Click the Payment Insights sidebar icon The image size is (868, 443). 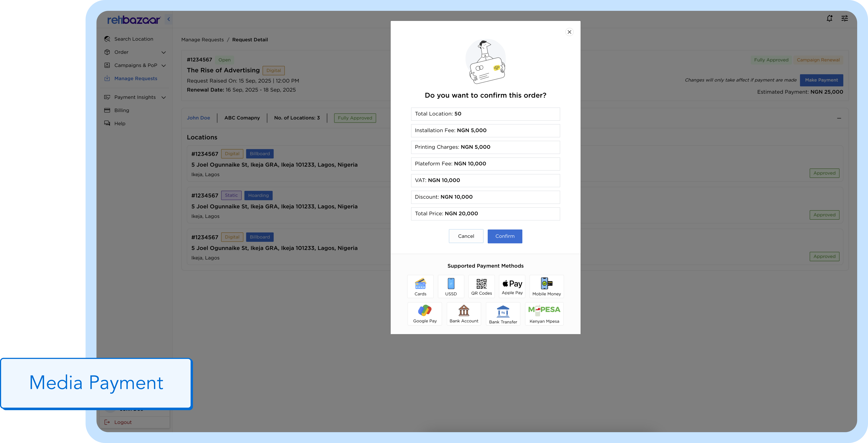point(107,97)
